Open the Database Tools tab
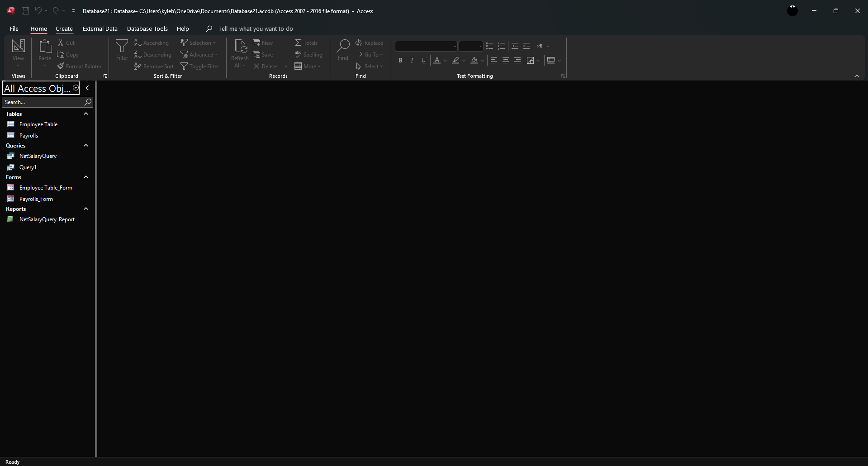 pyautogui.click(x=147, y=29)
